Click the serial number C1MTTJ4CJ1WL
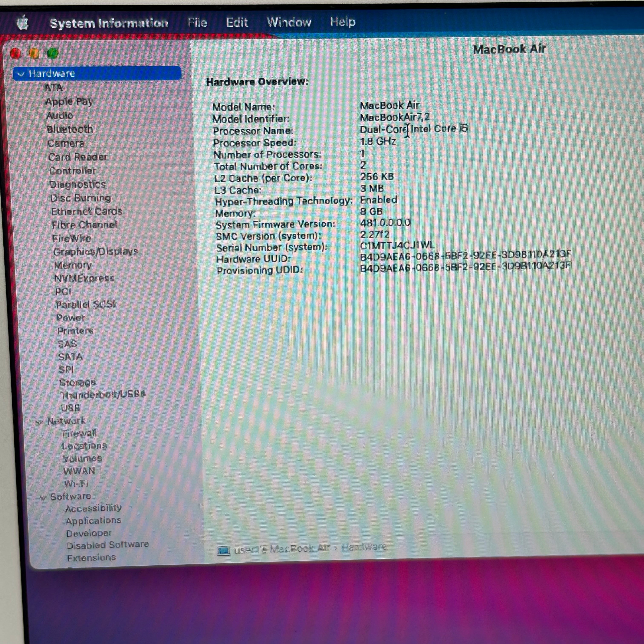This screenshot has height=644, width=644. [x=397, y=245]
